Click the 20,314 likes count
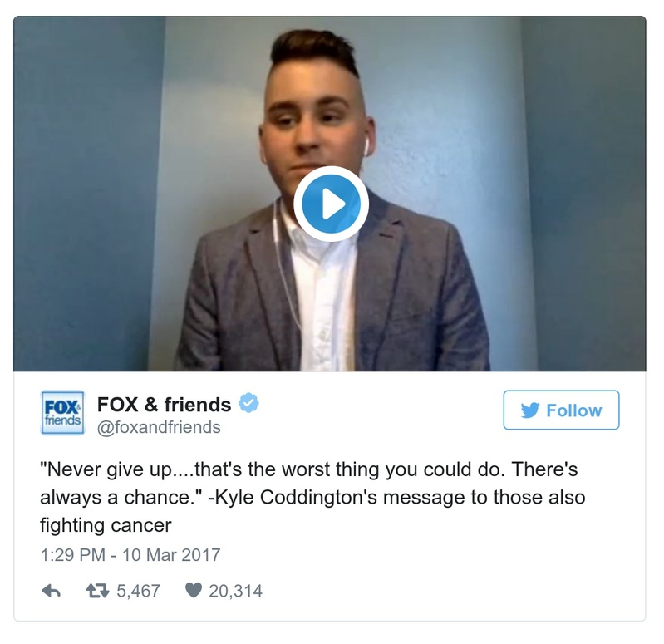 click(235, 591)
